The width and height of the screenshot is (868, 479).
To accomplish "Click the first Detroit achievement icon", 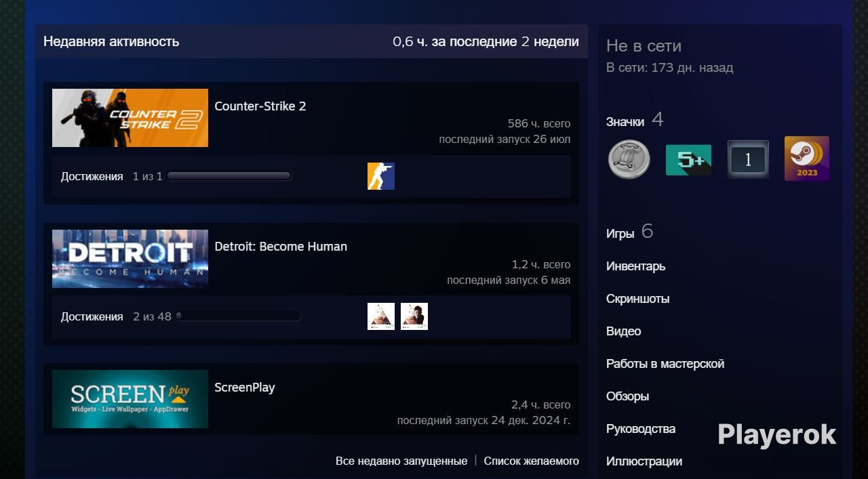I will click(x=381, y=316).
